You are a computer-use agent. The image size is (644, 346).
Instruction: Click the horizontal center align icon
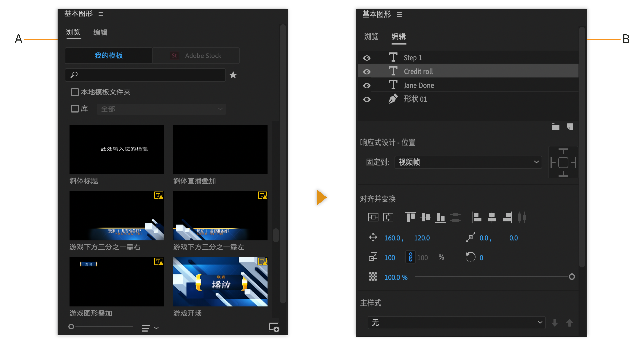(388, 217)
